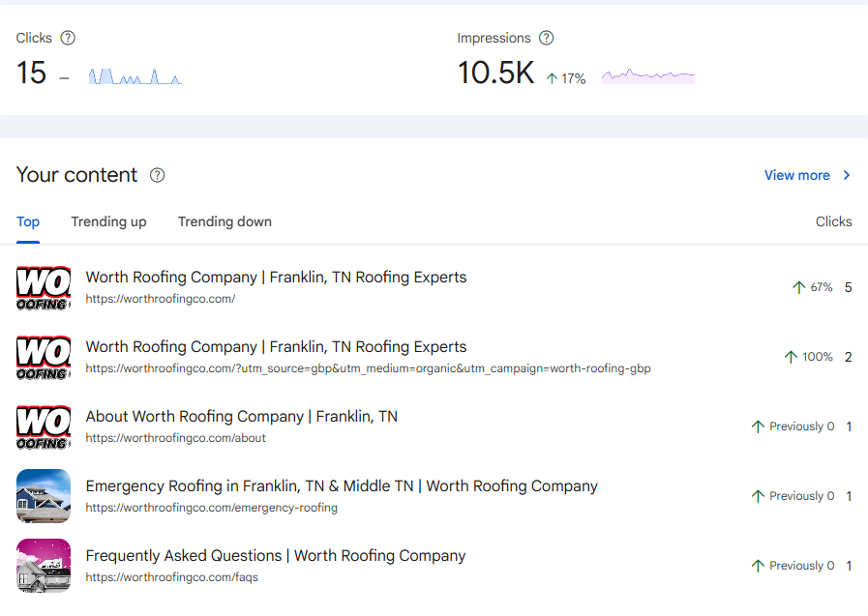Open the About page logo thumbnail
The height and width of the screenshot is (616, 868).
[44, 426]
